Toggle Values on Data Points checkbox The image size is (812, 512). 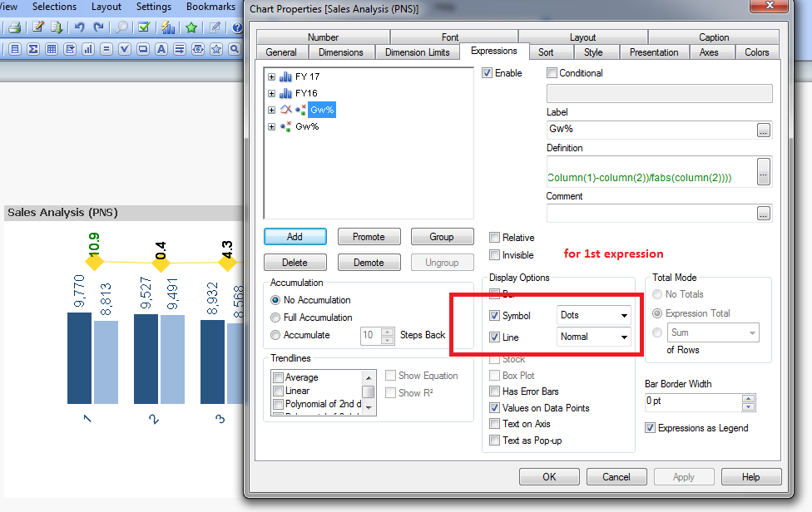(494, 407)
